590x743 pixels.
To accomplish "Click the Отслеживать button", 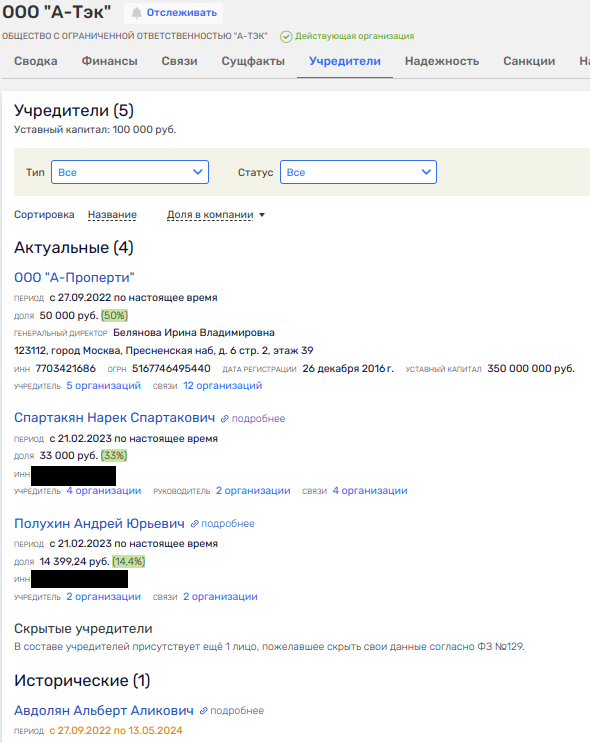I will [x=173, y=13].
